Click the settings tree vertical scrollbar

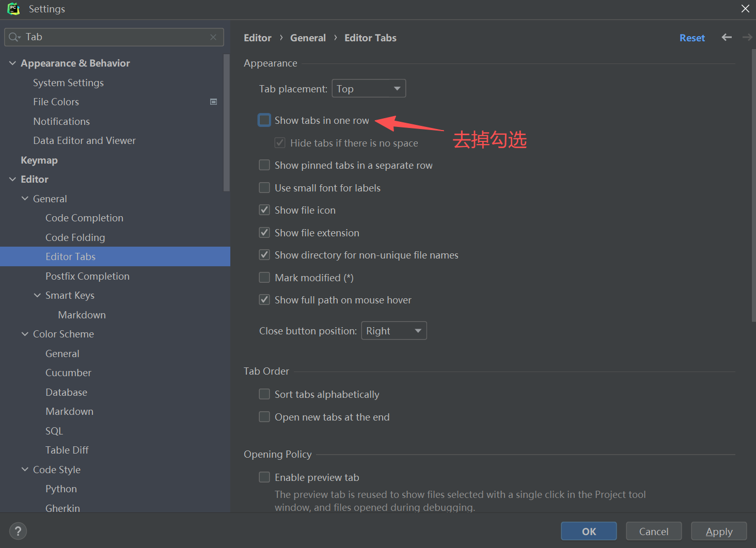click(x=226, y=123)
